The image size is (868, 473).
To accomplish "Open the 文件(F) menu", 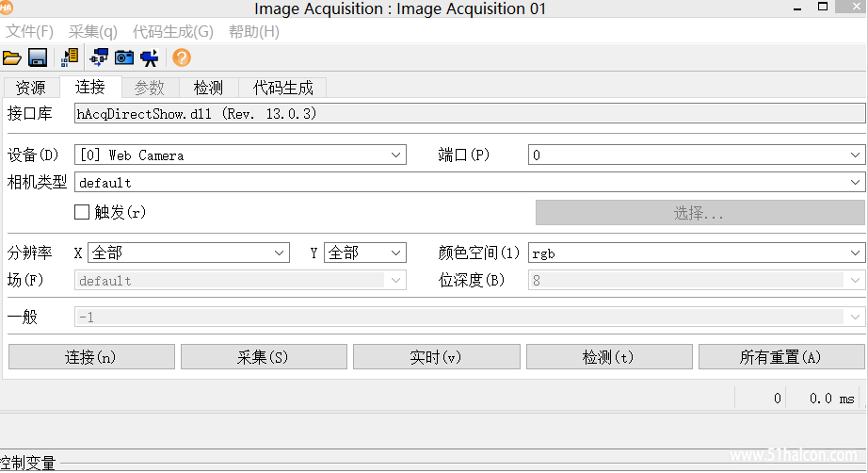I will (x=29, y=32).
